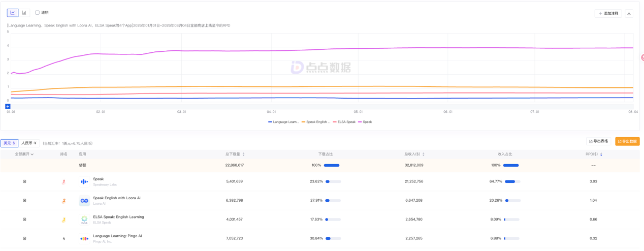
Task: Toggle Language Learning legend series
Action: click(283, 122)
